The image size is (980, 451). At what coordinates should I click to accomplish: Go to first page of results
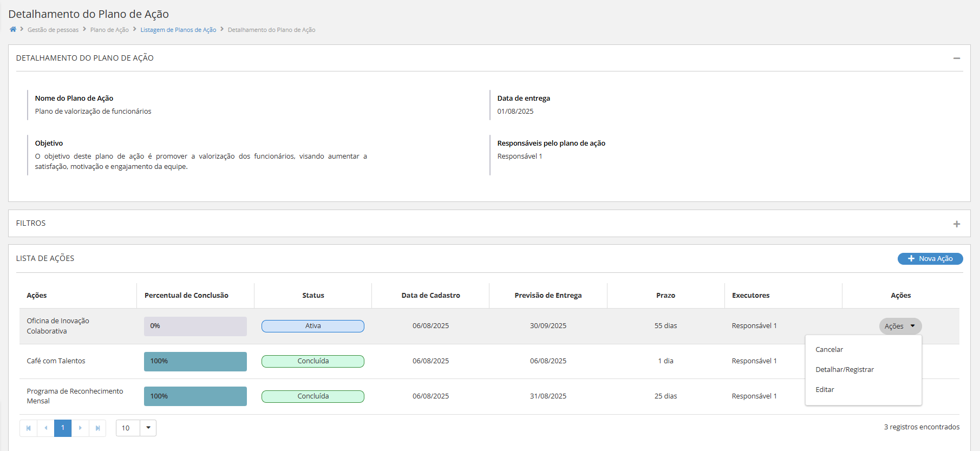(x=28, y=428)
